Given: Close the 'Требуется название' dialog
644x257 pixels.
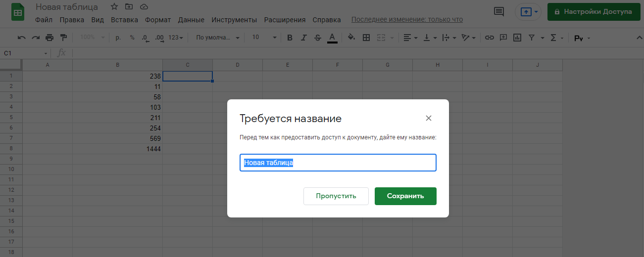Looking at the screenshot, I should click(x=429, y=118).
